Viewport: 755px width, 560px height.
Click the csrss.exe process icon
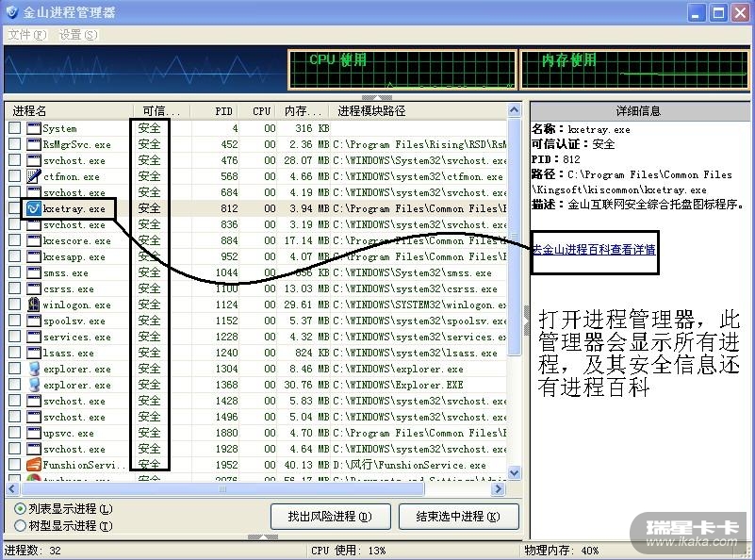point(34,288)
